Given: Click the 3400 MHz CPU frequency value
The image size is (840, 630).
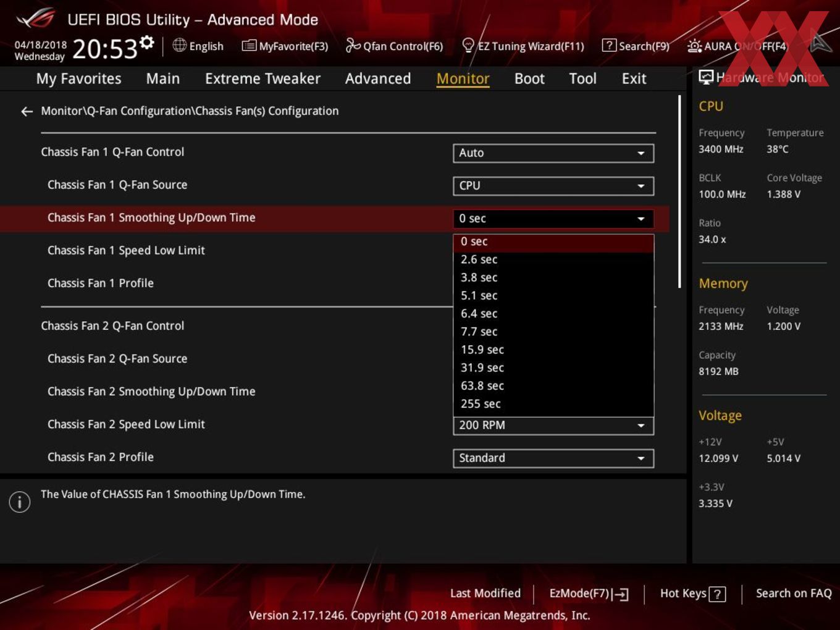Looking at the screenshot, I should (x=721, y=149).
